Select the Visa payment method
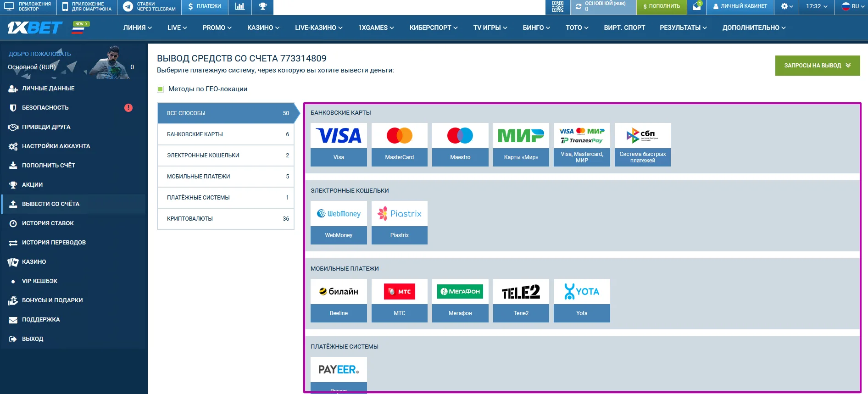868x394 pixels. point(339,144)
